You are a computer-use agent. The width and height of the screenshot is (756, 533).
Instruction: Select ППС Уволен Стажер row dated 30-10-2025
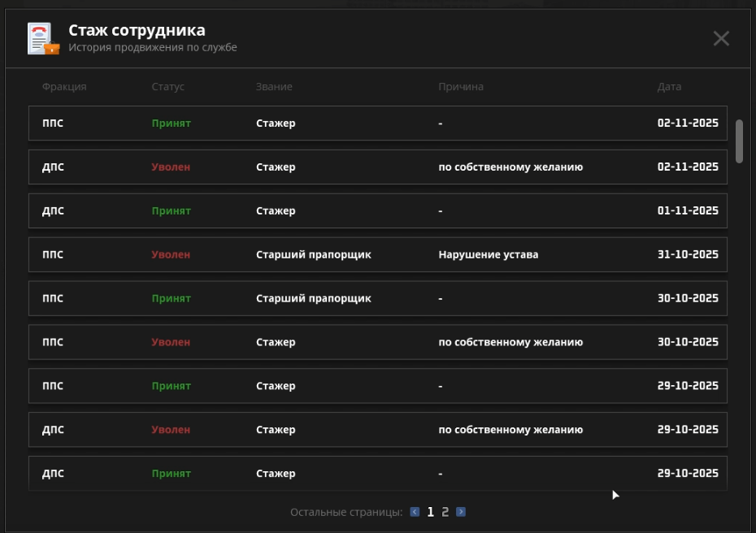pyautogui.click(x=377, y=343)
